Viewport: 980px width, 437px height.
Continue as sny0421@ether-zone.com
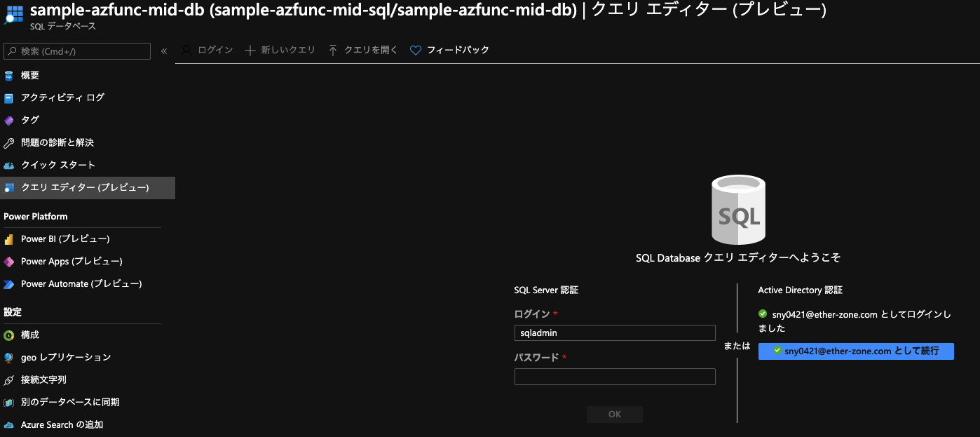[855, 351]
